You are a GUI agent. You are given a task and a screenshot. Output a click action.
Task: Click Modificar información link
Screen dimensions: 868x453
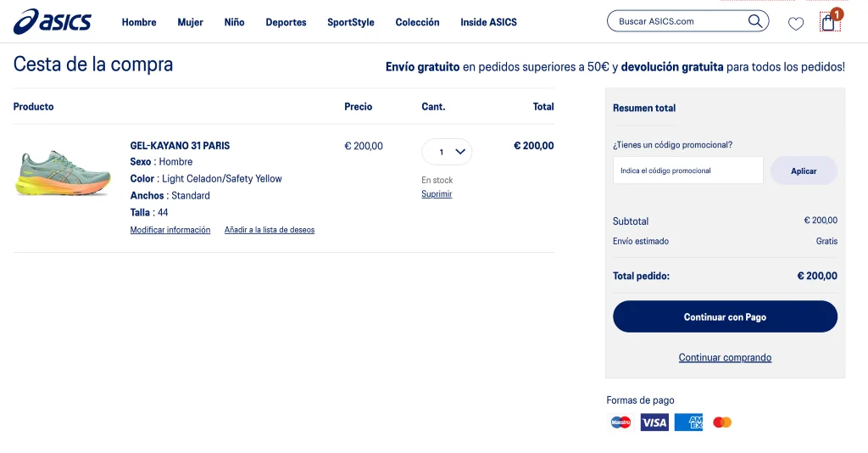(x=170, y=230)
